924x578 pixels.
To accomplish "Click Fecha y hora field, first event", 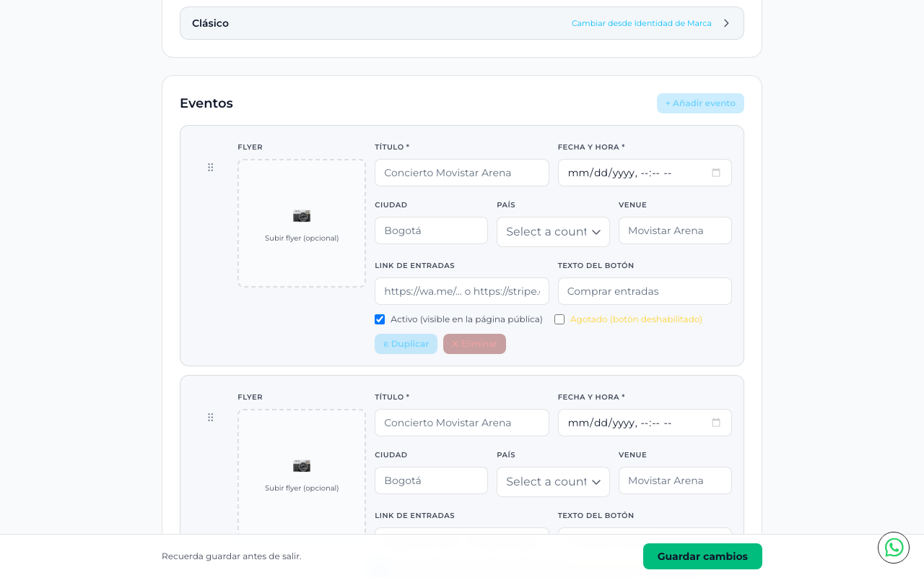I will [x=645, y=173].
